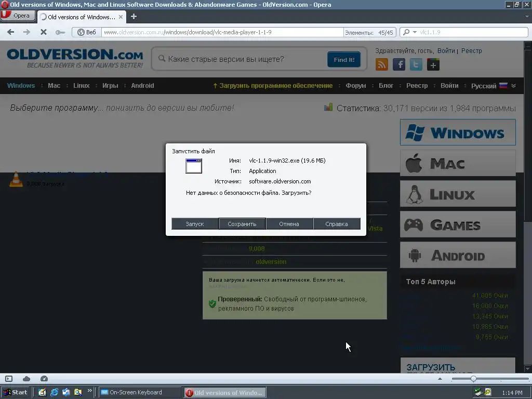Image resolution: width=532 pixels, height=399 pixels.
Task: Click the URL address field
Action: click(222, 32)
